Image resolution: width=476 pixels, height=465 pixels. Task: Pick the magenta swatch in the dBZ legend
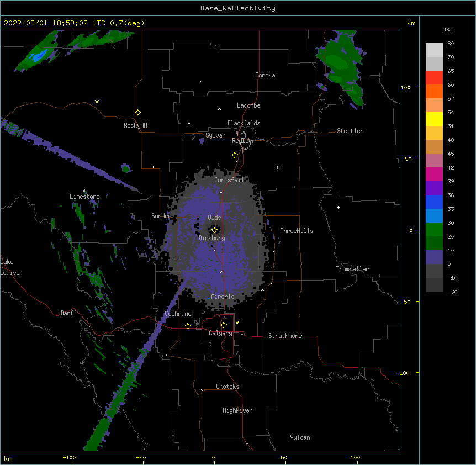434,174
